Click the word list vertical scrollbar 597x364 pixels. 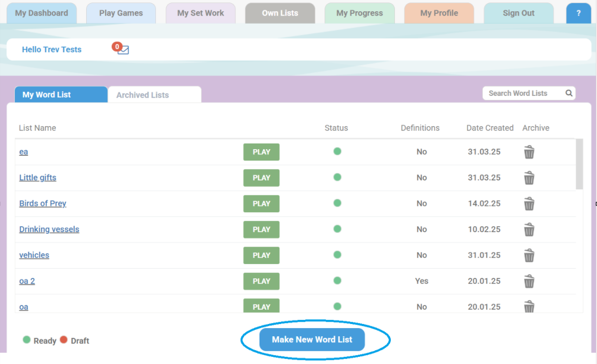(x=579, y=164)
